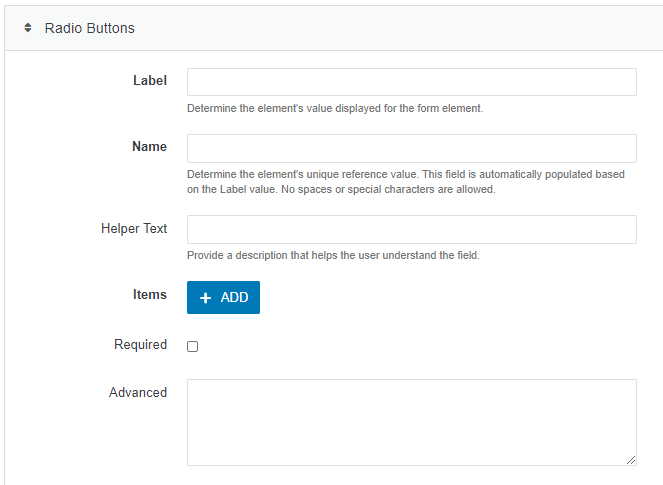Click the "Provide a description" hint text
The image size is (663, 485).
pos(333,255)
